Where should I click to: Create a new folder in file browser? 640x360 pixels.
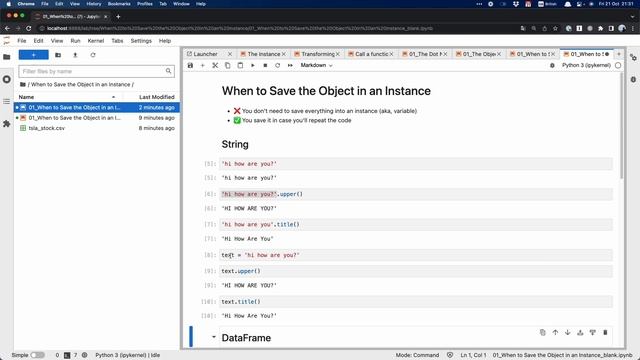[58, 55]
